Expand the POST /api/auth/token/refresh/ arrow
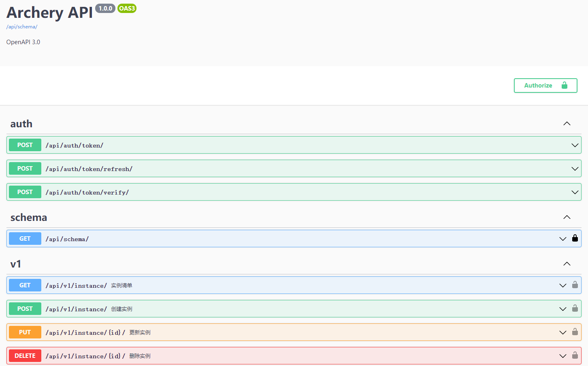This screenshot has width=588, height=366. (575, 169)
